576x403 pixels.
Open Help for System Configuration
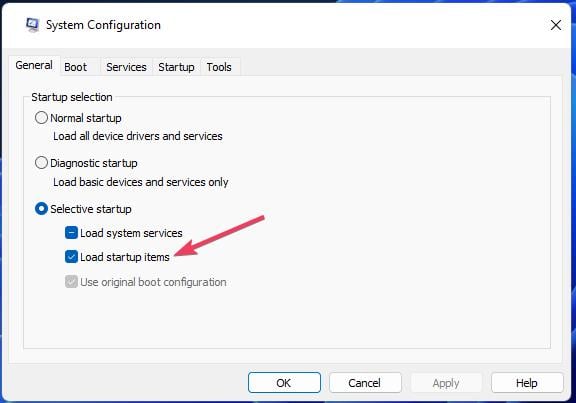[527, 383]
